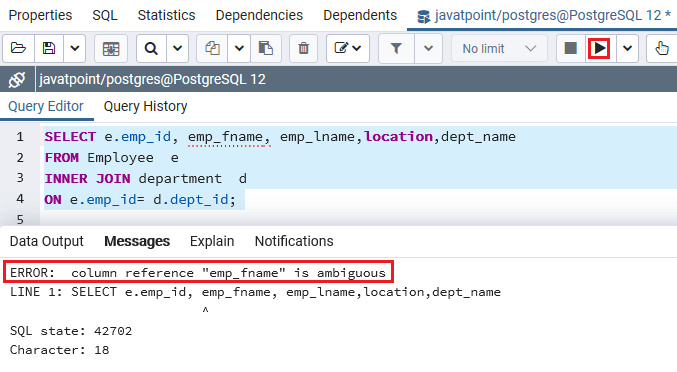Click d.dept_id on line 4
Viewport: 677px width, 372px height.
190,199
